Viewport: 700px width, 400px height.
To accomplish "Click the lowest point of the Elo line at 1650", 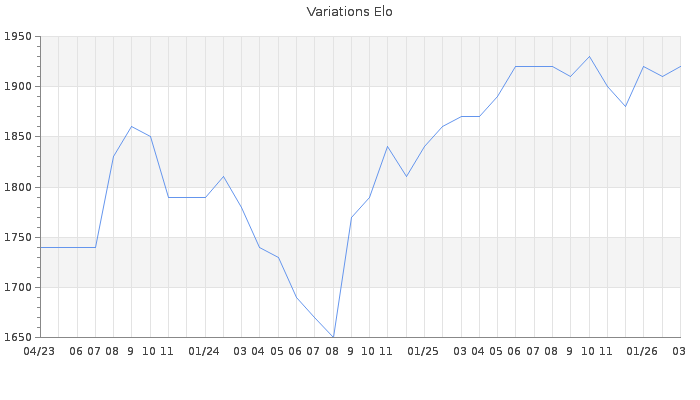I will coord(333,337).
